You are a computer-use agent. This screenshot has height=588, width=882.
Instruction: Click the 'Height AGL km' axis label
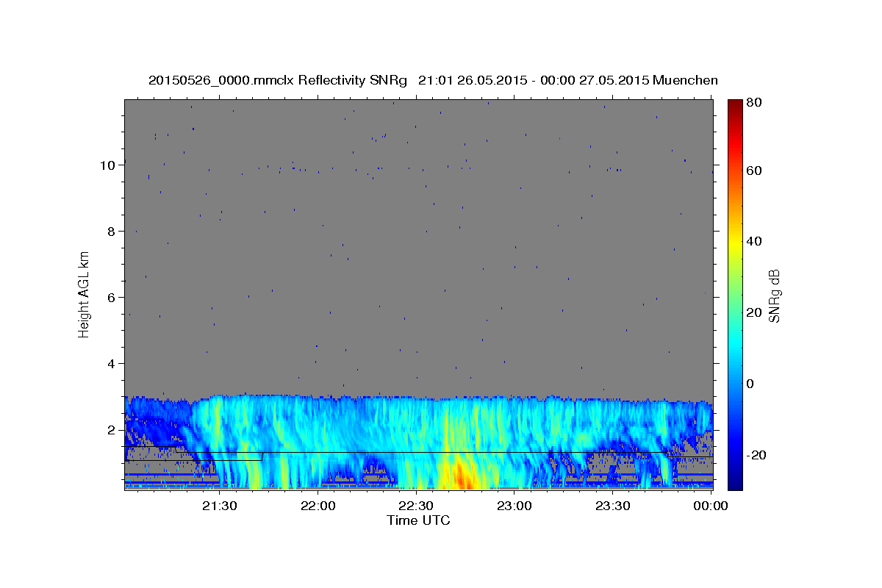(x=84, y=294)
